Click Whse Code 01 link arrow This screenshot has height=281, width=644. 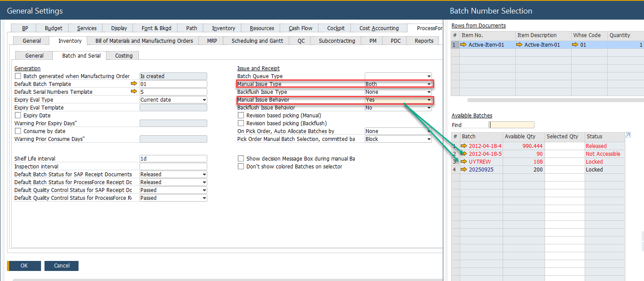click(575, 45)
